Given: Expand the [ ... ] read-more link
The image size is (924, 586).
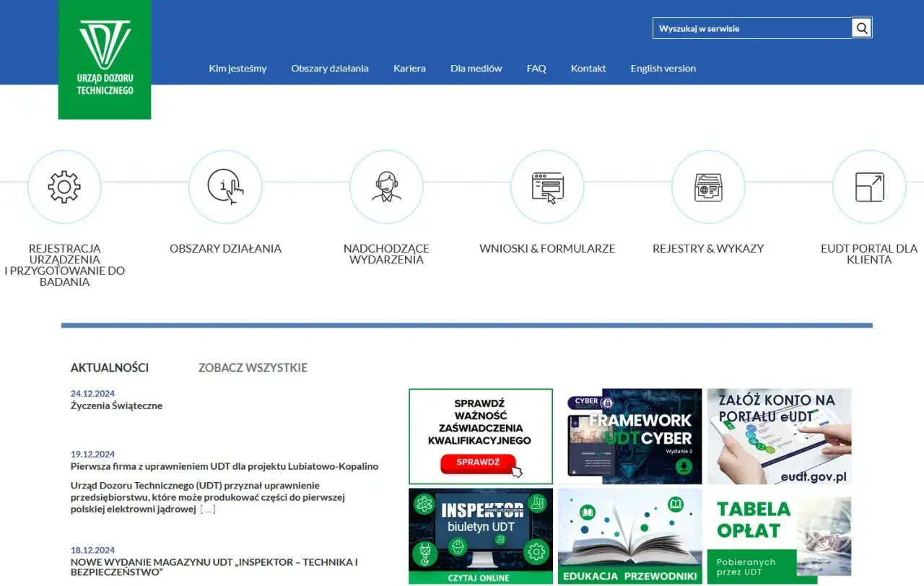Looking at the screenshot, I should coord(208,510).
